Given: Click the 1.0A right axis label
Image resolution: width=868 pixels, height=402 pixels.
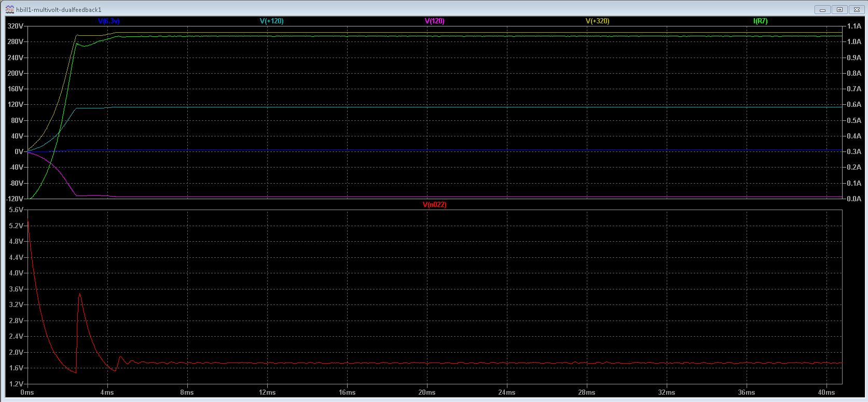Looking at the screenshot, I should [x=854, y=41].
